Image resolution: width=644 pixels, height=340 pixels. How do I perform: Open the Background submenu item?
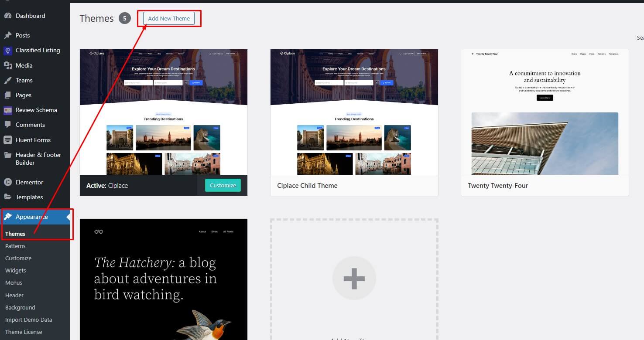(x=20, y=307)
